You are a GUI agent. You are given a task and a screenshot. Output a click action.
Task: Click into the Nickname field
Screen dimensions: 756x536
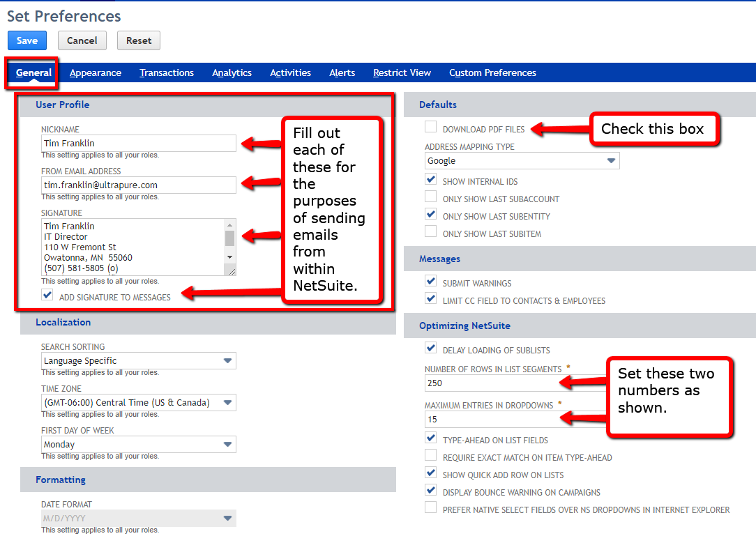point(138,143)
